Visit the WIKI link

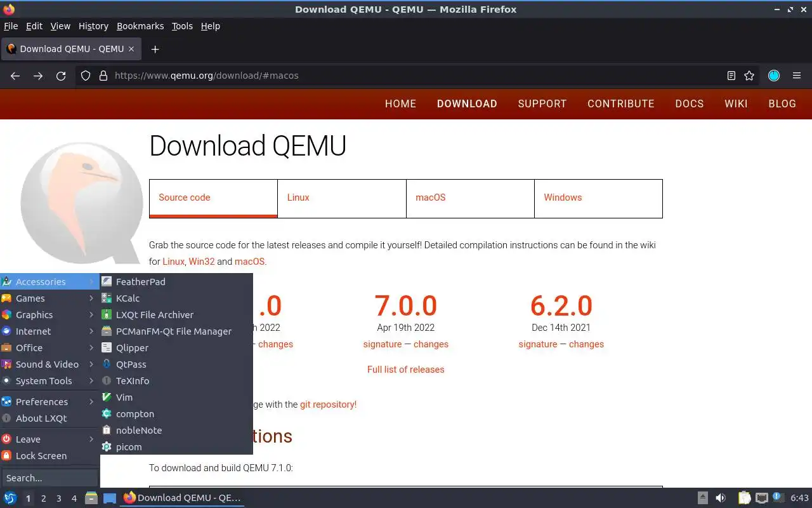click(x=736, y=104)
